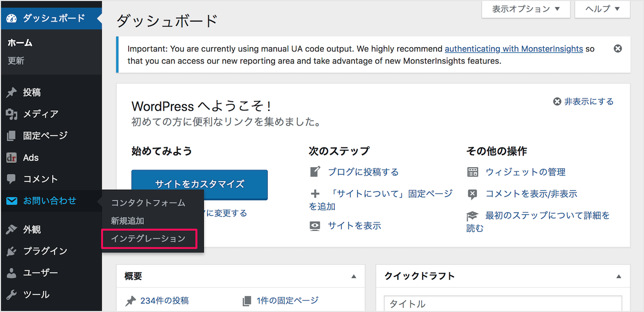Click the サイトをカスタマイズ button
Image resolution: width=644 pixels, height=312 pixels.
[199, 184]
